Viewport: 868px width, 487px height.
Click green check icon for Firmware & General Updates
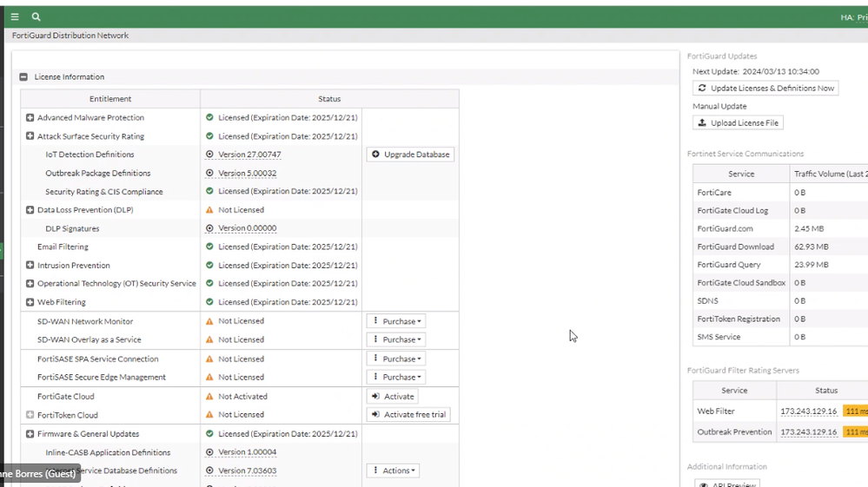[209, 434]
